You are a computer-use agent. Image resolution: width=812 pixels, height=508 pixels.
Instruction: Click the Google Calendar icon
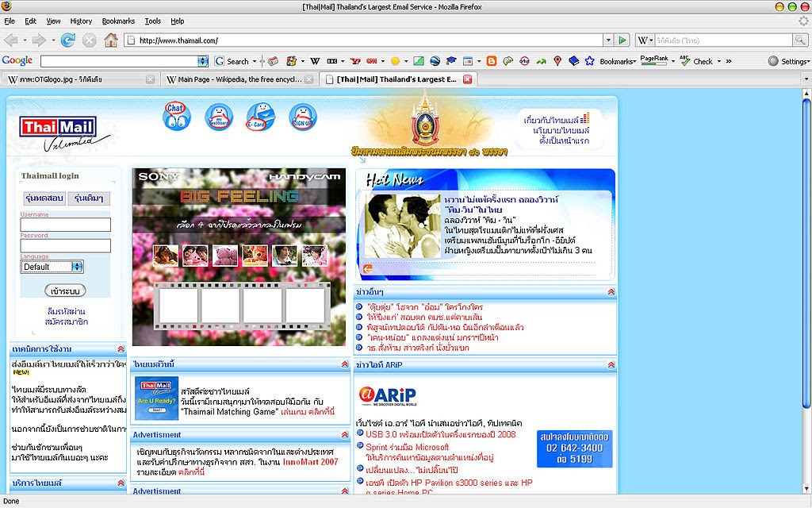click(468, 61)
